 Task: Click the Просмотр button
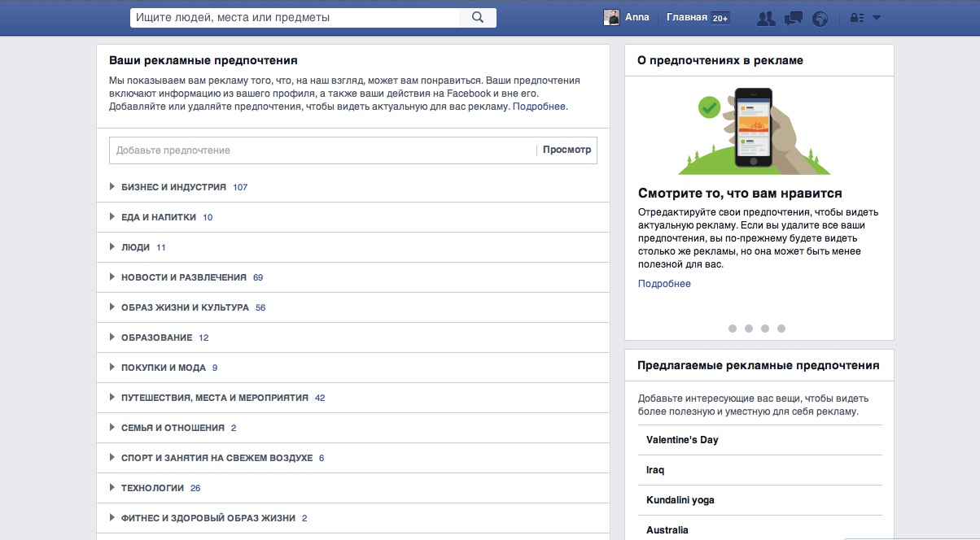(567, 150)
